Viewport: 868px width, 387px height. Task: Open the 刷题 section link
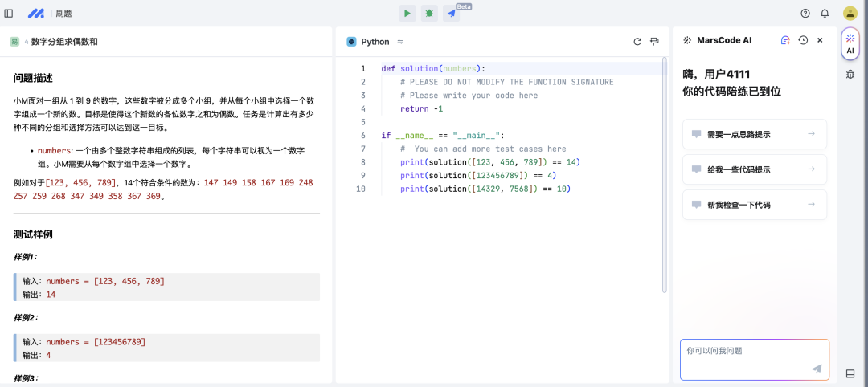(63, 14)
